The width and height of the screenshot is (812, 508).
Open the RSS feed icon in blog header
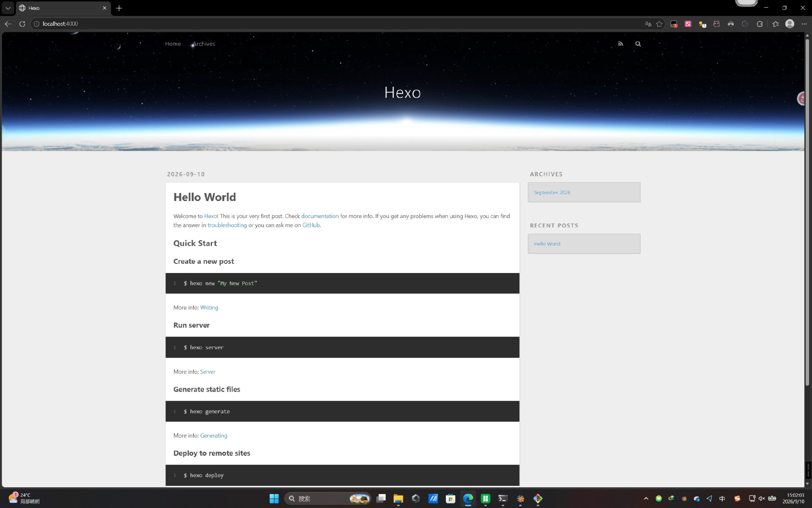click(x=620, y=44)
